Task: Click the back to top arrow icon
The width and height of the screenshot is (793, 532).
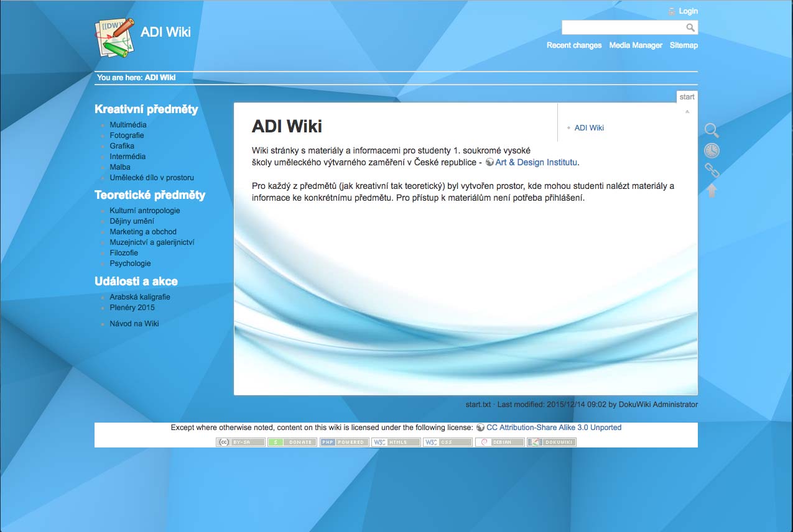Action: click(712, 190)
